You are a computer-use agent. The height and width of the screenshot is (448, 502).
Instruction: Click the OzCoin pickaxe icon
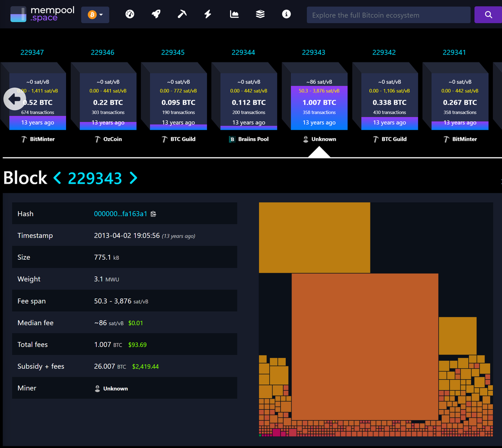(97, 139)
